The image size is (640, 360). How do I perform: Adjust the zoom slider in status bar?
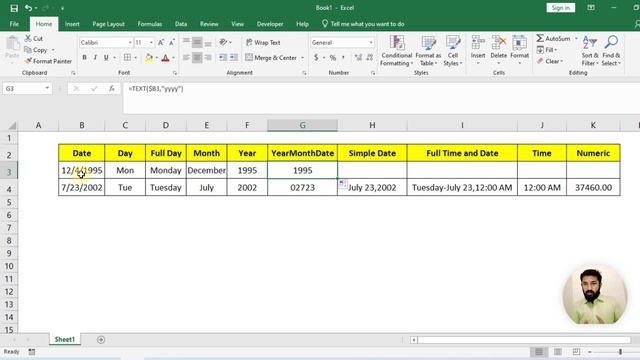click(620, 352)
